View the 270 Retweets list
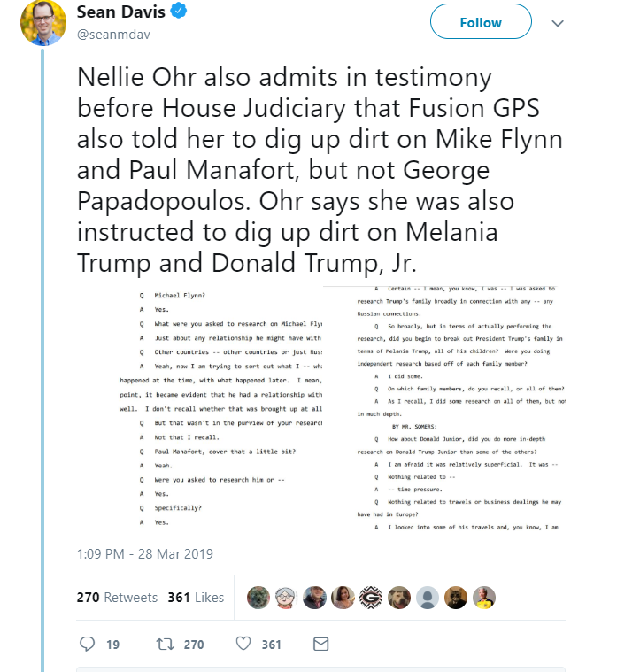617x672 pixels. coord(117,598)
